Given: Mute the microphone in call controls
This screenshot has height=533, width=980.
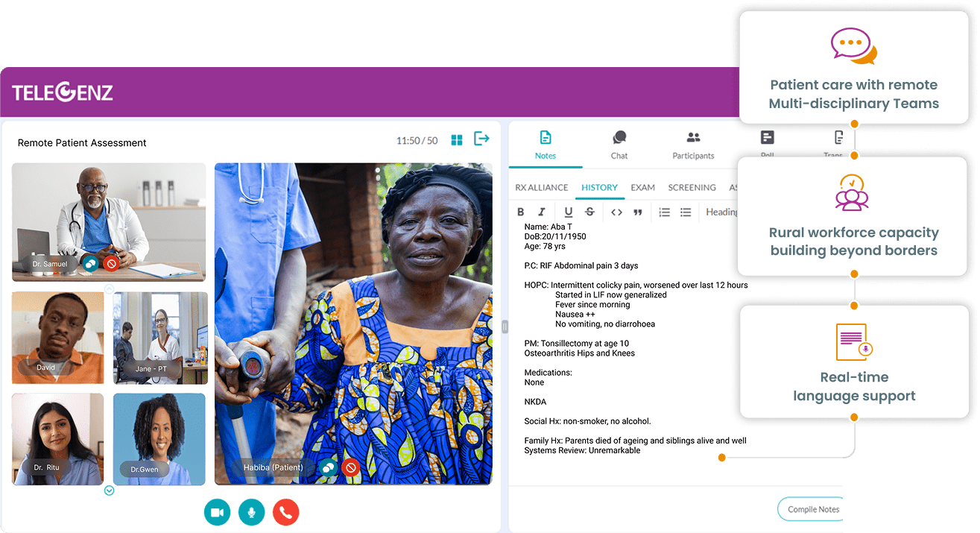Looking at the screenshot, I should pyautogui.click(x=251, y=513).
